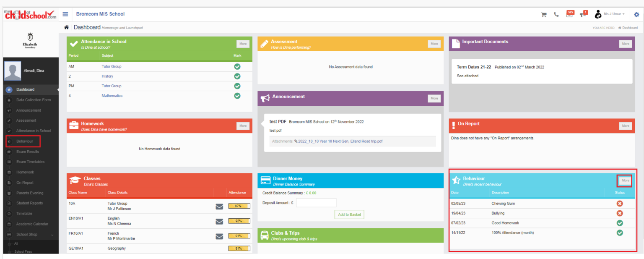Click envelope icon for English class
This screenshot has height=259, width=644.
click(219, 221)
